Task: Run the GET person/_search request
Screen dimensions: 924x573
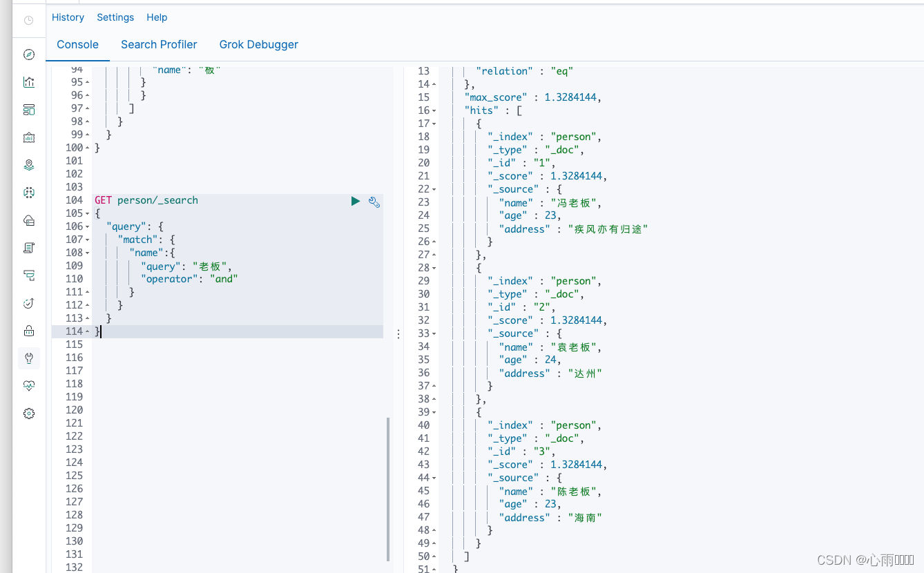Action: [355, 201]
